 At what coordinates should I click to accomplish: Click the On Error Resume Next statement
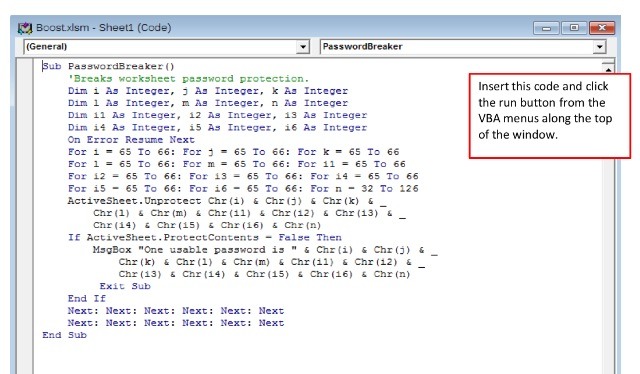point(131,140)
